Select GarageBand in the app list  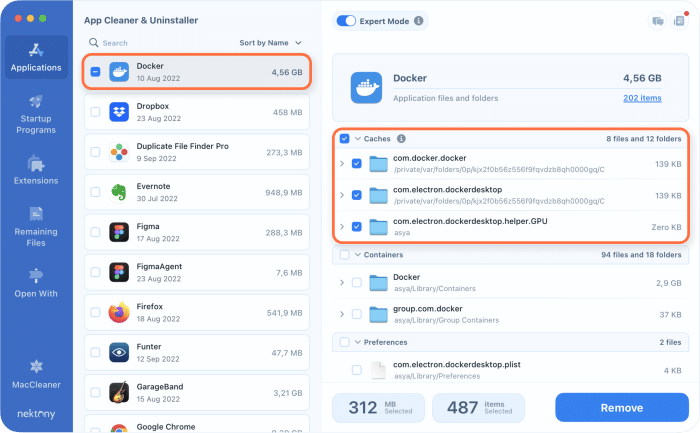[x=197, y=392]
